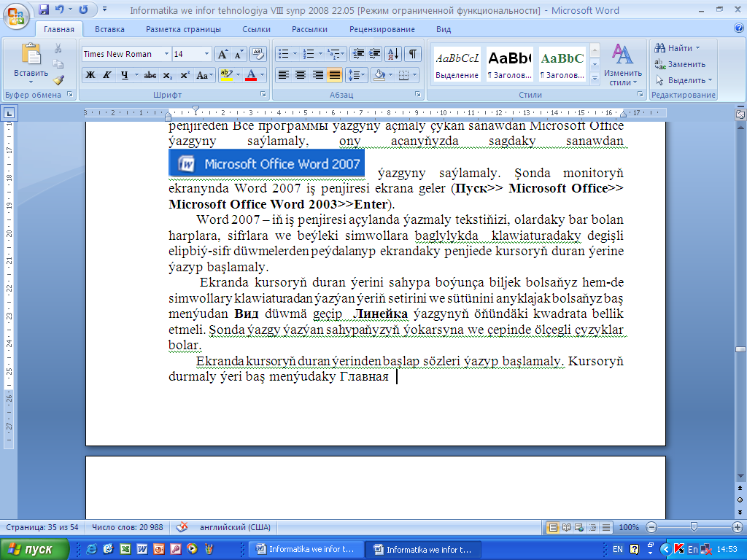
Task: Toggle italic formatting (К)
Action: point(107,75)
